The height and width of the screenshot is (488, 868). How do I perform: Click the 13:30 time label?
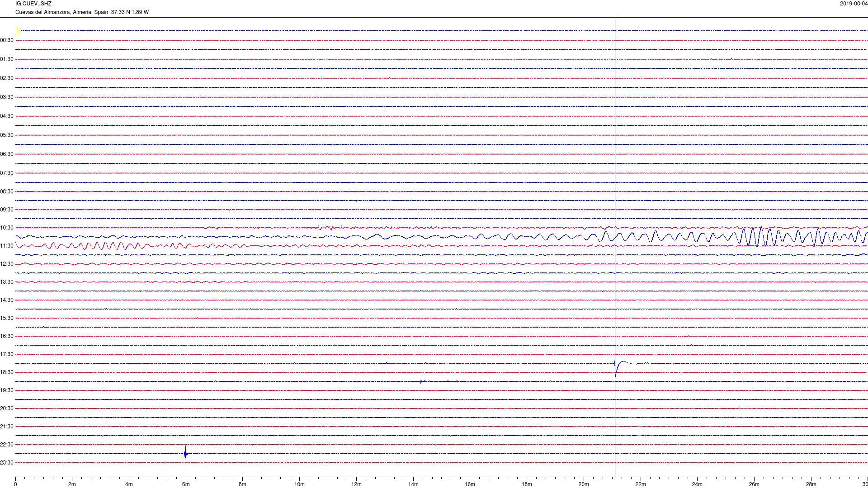click(7, 282)
